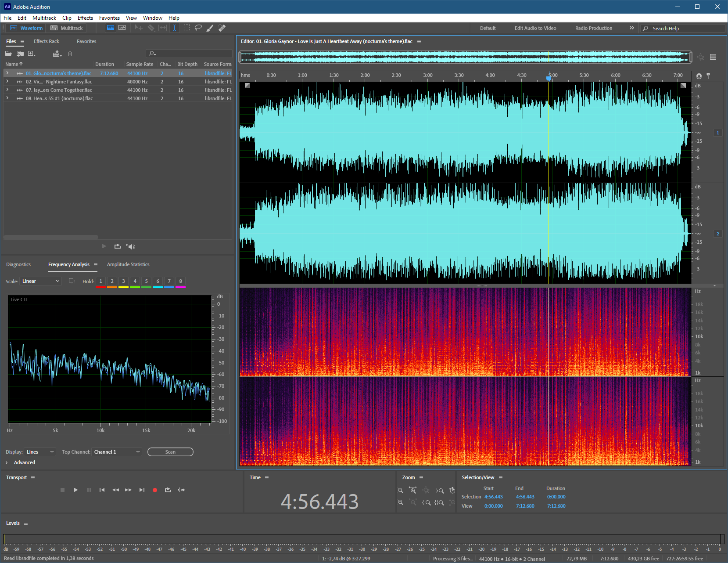728x563 pixels.
Task: Click the waveform overview navigator bar
Action: pos(465,57)
